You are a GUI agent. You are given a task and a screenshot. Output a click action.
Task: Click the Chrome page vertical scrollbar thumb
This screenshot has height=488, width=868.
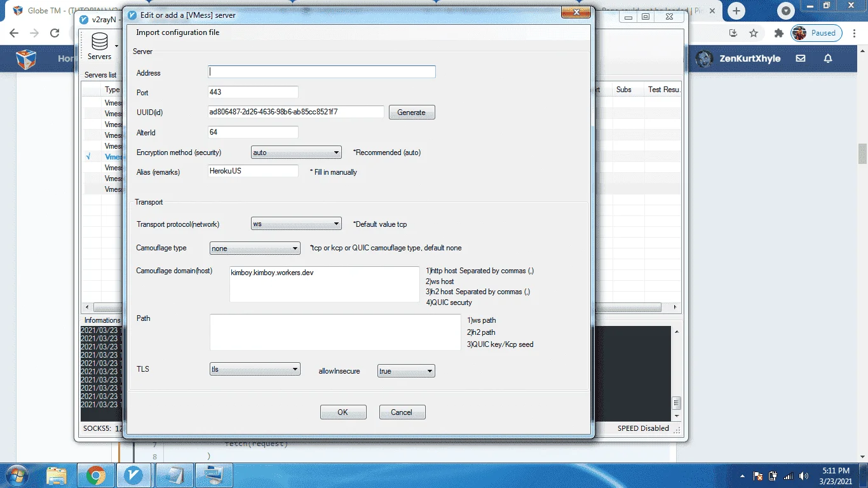click(x=862, y=154)
